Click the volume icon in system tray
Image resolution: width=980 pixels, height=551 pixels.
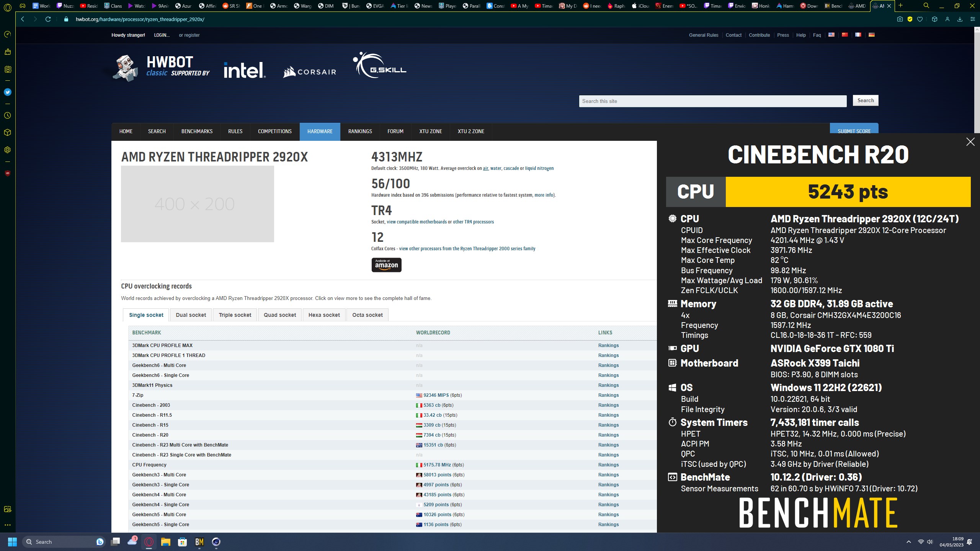click(930, 542)
